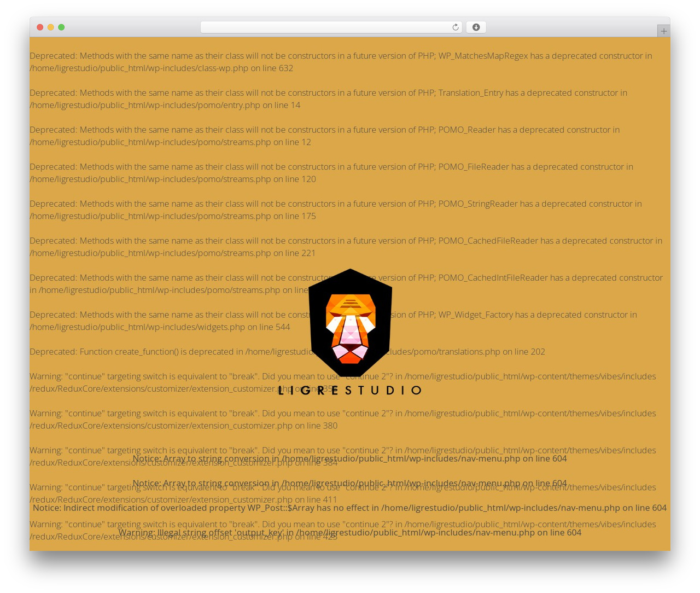The image size is (700, 593).
Task: Click the POMO_CachedIntFileReader deprecated message
Action: coord(346,284)
